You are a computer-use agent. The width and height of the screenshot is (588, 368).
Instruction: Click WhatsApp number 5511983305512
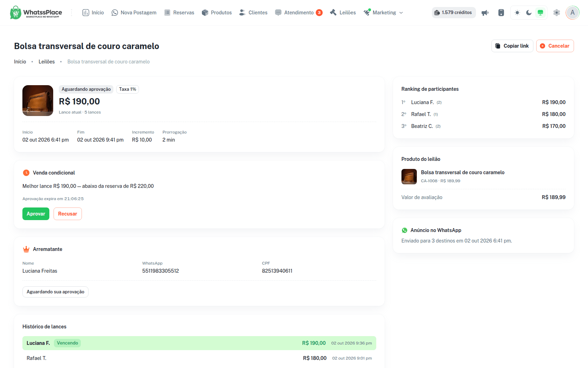click(x=160, y=271)
